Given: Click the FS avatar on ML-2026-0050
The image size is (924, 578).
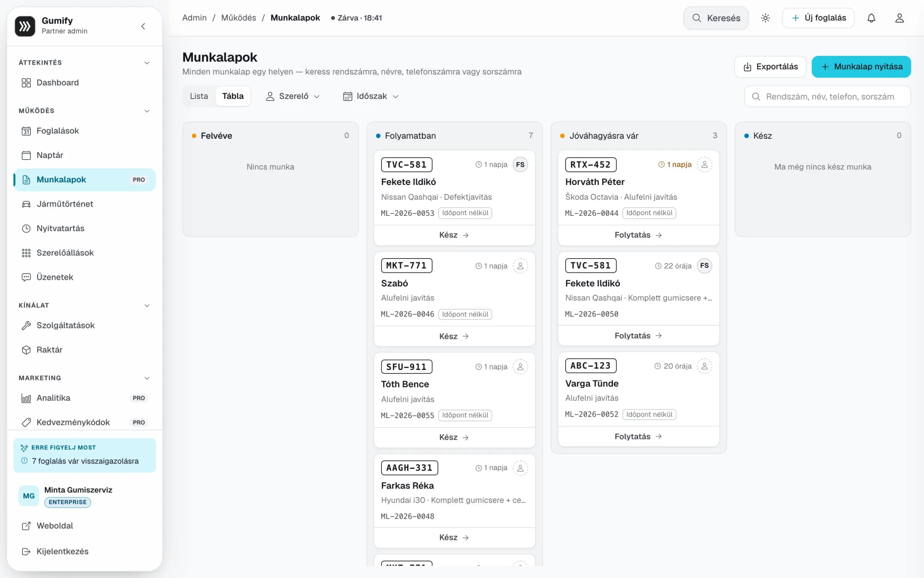Looking at the screenshot, I should [x=704, y=266].
